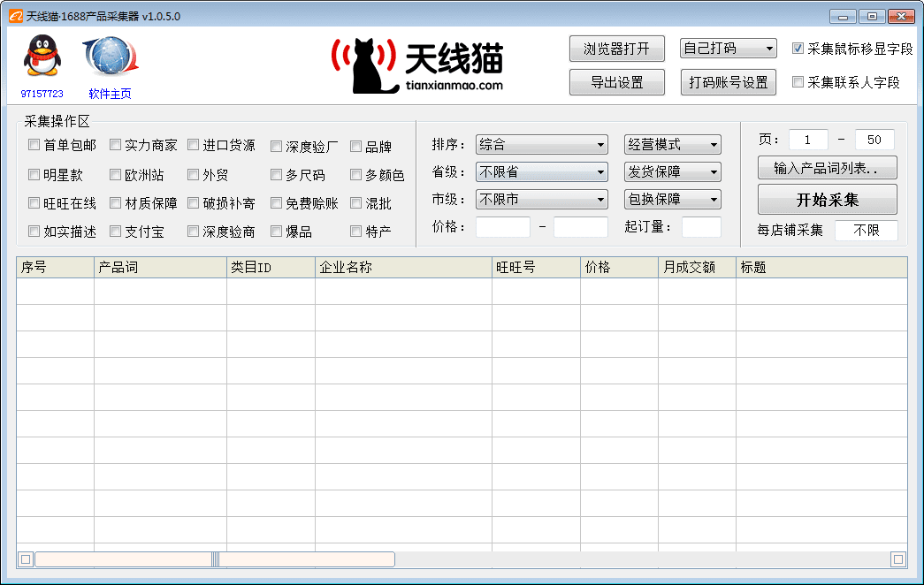Click the 每店铺采集 field showing 不限
924x585 pixels.
tap(867, 231)
